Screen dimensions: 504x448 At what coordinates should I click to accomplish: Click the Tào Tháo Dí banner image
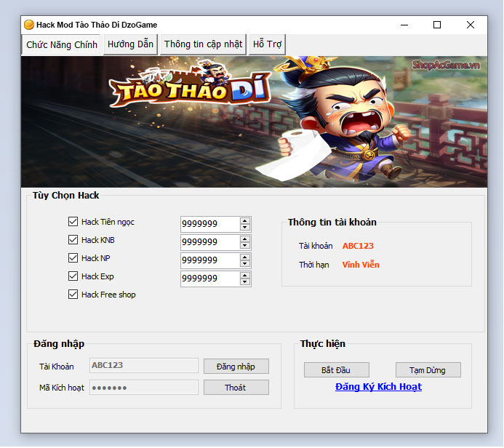tap(254, 121)
